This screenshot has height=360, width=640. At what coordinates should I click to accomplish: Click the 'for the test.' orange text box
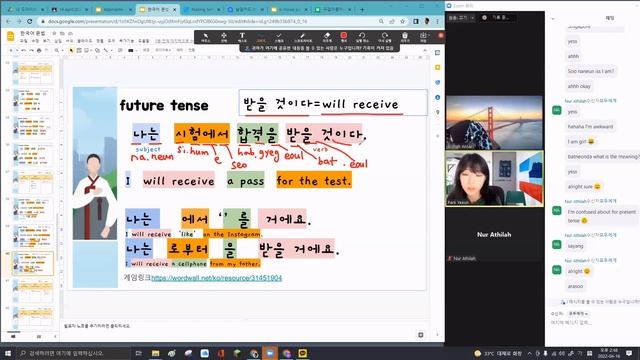tap(314, 180)
